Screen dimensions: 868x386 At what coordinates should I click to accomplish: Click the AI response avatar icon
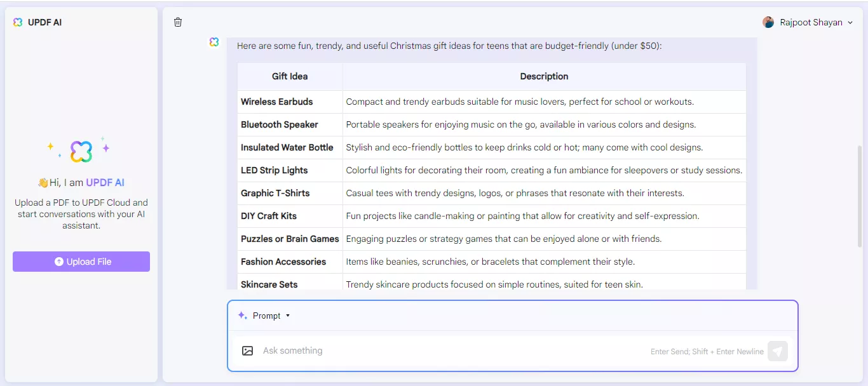pos(214,42)
